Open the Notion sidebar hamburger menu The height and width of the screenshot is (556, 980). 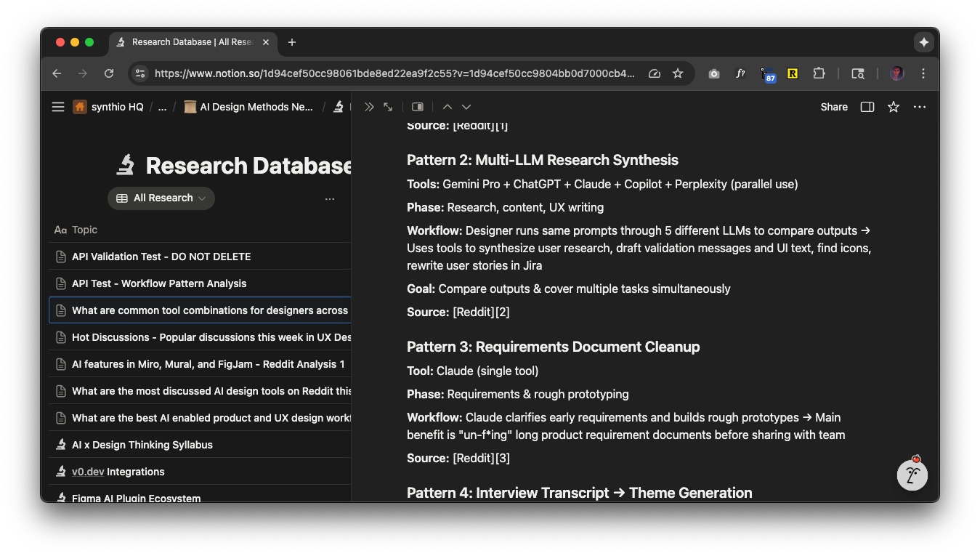pyautogui.click(x=58, y=107)
